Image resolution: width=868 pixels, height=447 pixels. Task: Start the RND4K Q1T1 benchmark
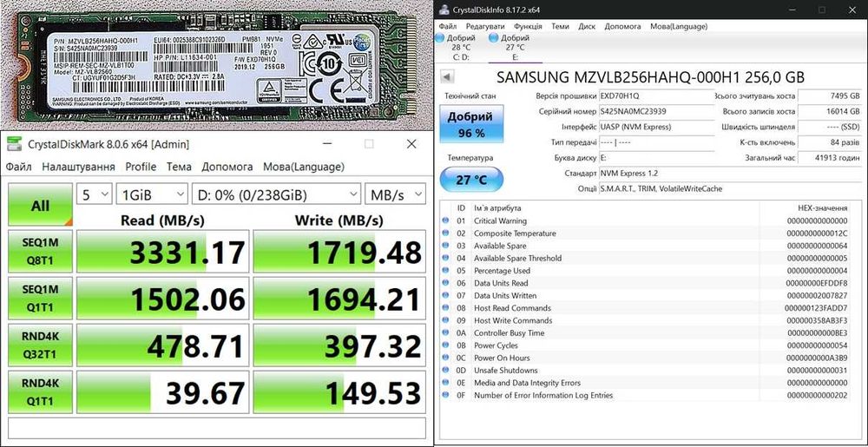(x=41, y=391)
